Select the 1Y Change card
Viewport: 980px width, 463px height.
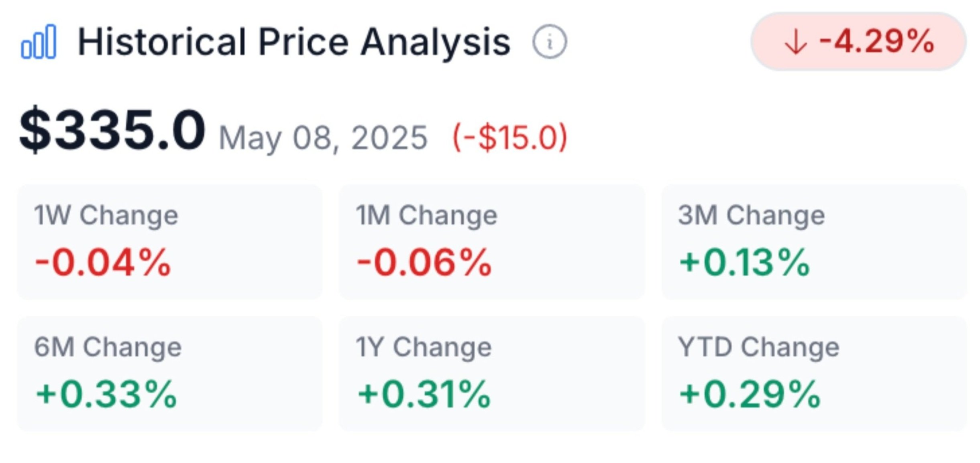[492, 374]
